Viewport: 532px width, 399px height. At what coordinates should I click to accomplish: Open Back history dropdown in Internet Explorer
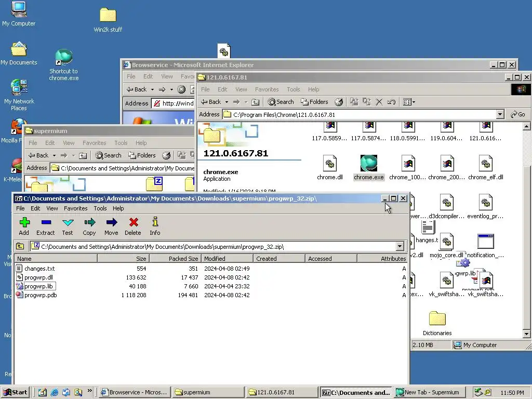(152, 89)
